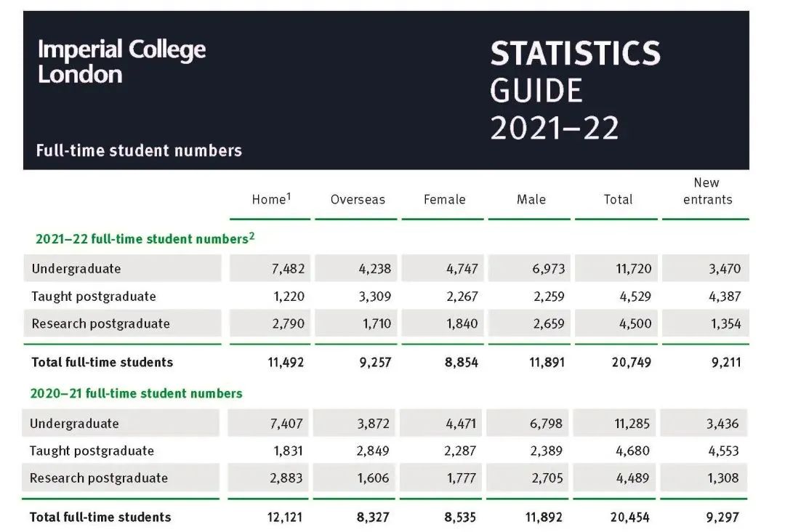
Task: Select the 4,553 taught postgraduate new entrants cell
Action: 723,451
